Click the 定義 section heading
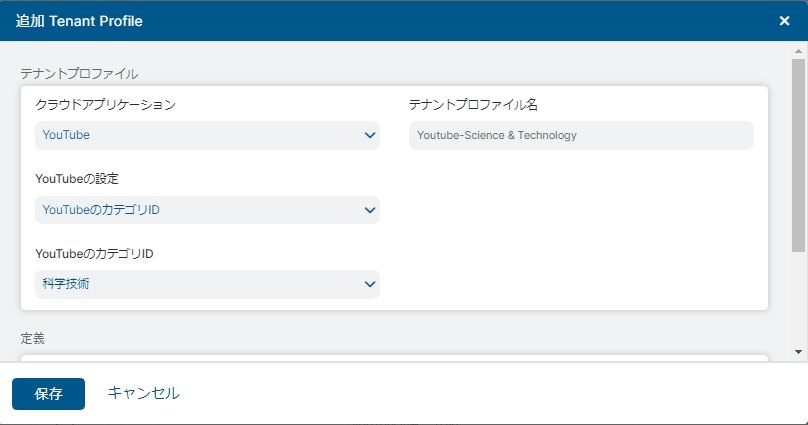The width and height of the screenshot is (808, 425). [x=32, y=338]
